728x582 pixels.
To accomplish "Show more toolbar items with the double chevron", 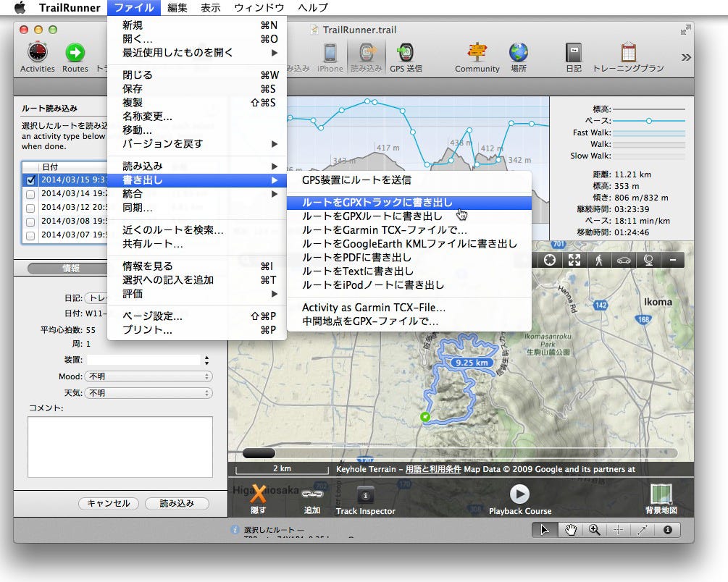I will (686, 58).
